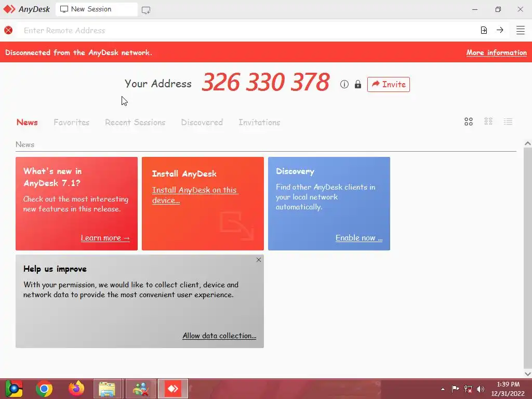The height and width of the screenshot is (399, 532).
Task: Click the scrollbar up arrow
Action: point(527,143)
